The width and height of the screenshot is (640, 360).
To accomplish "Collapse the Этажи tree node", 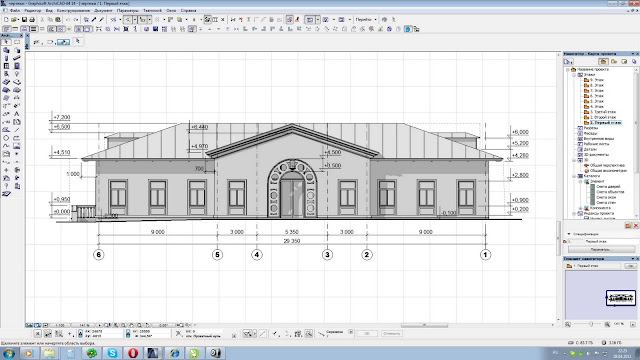I will tap(574, 75).
